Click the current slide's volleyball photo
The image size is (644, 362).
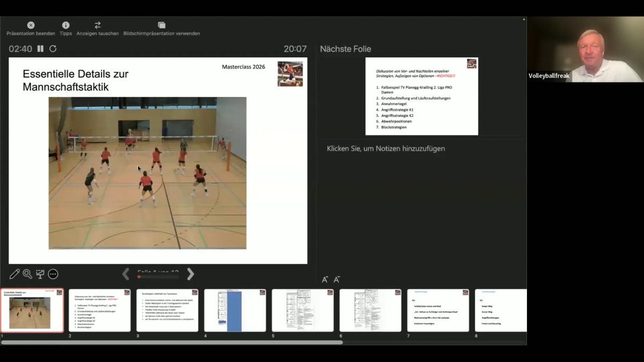(x=148, y=173)
